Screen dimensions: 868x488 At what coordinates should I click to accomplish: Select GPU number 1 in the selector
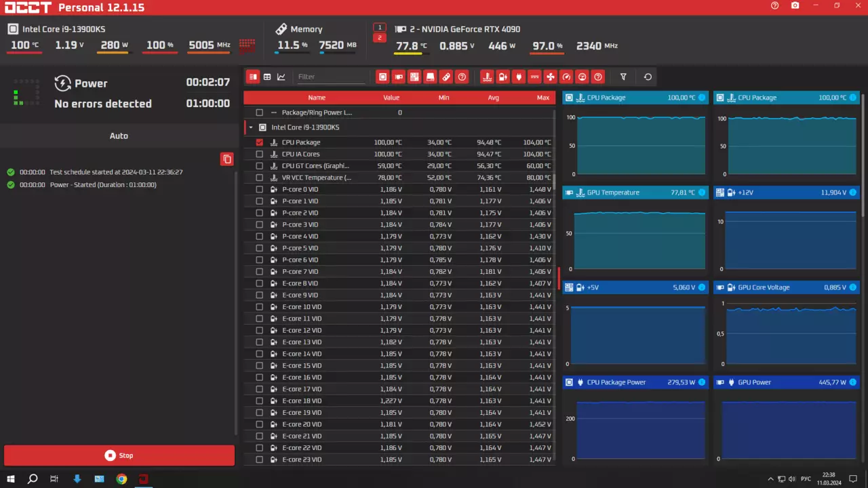click(380, 28)
